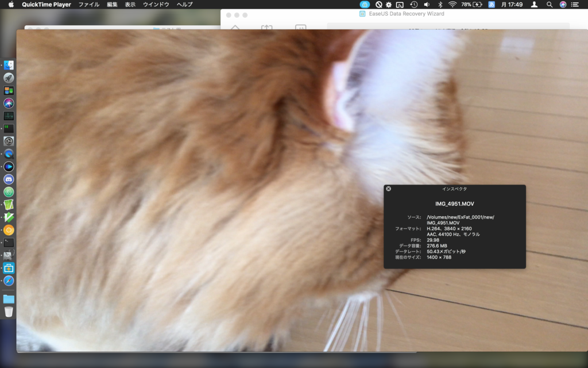
Task: Show battery status 78% menu
Action: click(x=471, y=5)
